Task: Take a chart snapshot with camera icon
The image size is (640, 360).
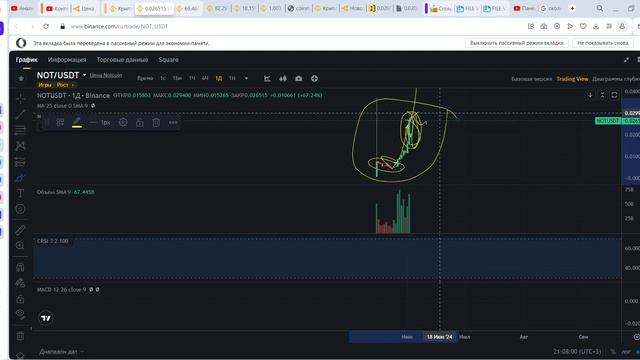Action: 299,78
